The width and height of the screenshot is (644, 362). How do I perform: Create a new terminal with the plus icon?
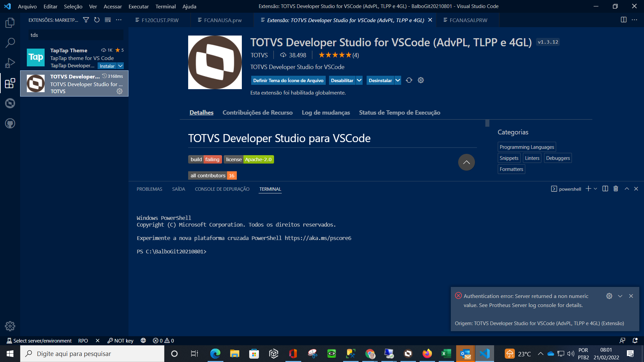(588, 189)
